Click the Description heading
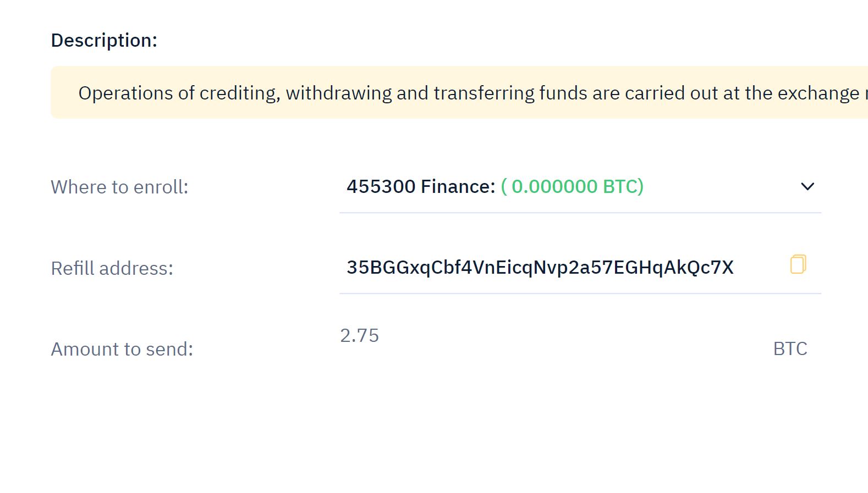Image resolution: width=868 pixels, height=493 pixels. [x=104, y=40]
